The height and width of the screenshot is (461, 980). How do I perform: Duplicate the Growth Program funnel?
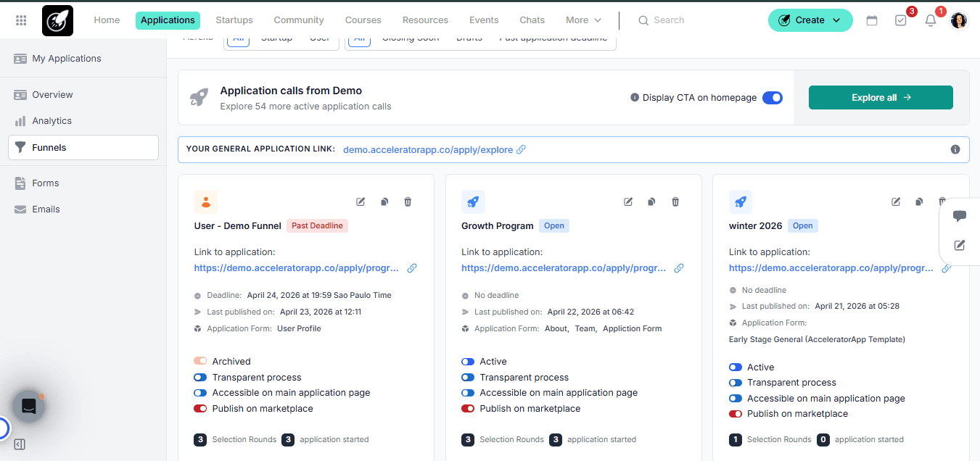pos(651,202)
